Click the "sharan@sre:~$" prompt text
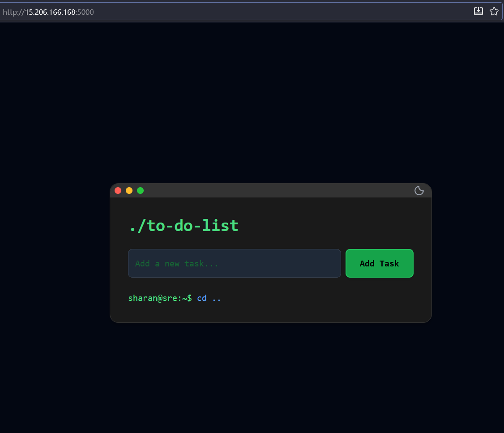 pyautogui.click(x=160, y=298)
